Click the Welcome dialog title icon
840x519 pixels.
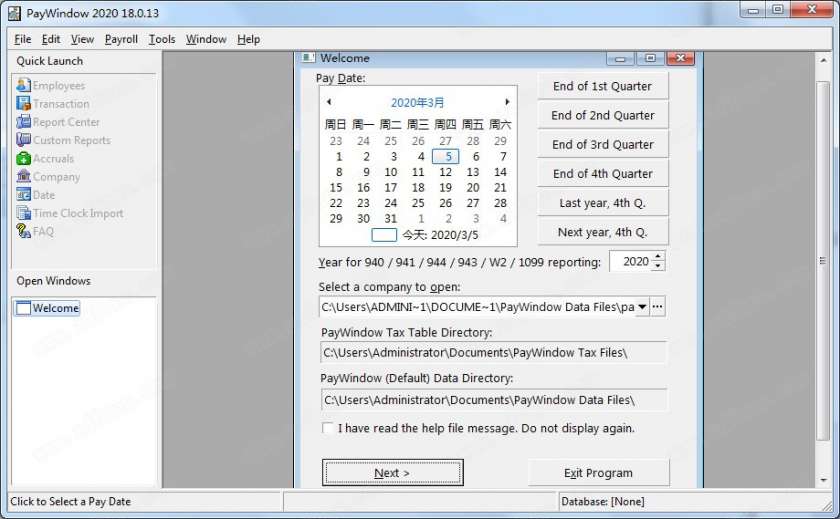click(x=308, y=57)
